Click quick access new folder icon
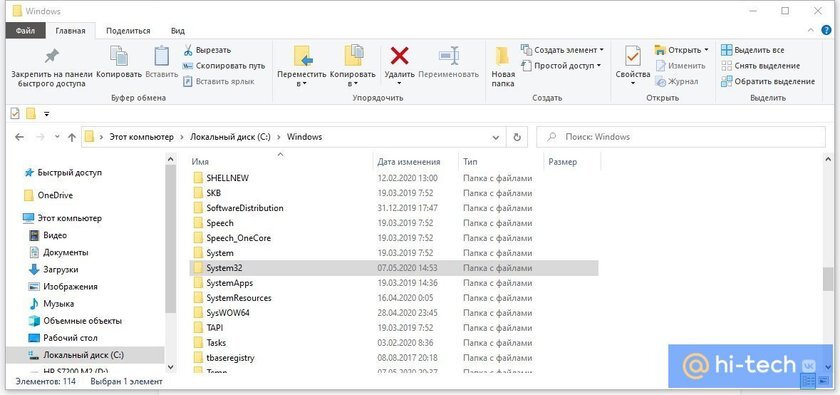This screenshot has height=395, width=840. pyautogui.click(x=31, y=114)
